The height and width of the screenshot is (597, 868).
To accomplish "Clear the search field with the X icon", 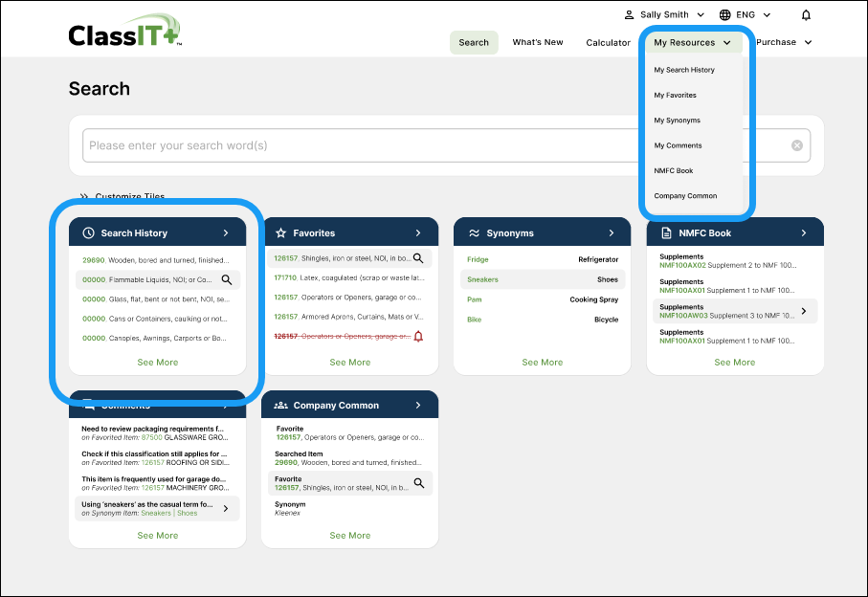I will pos(796,145).
